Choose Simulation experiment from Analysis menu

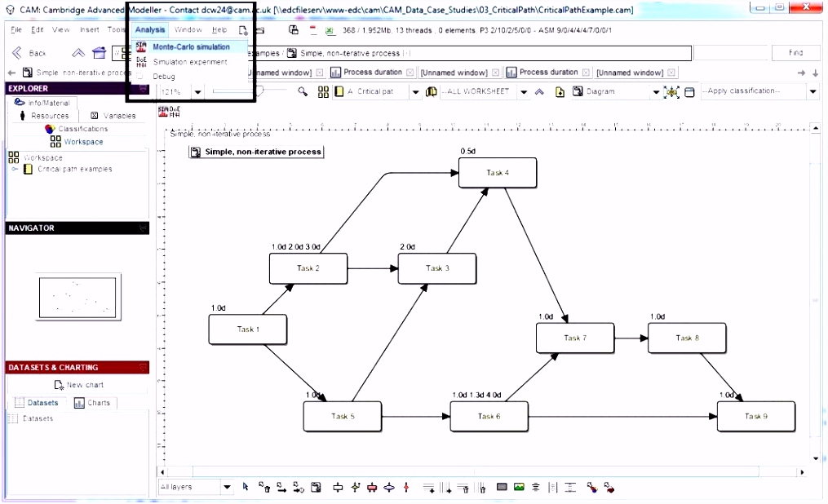[189, 62]
